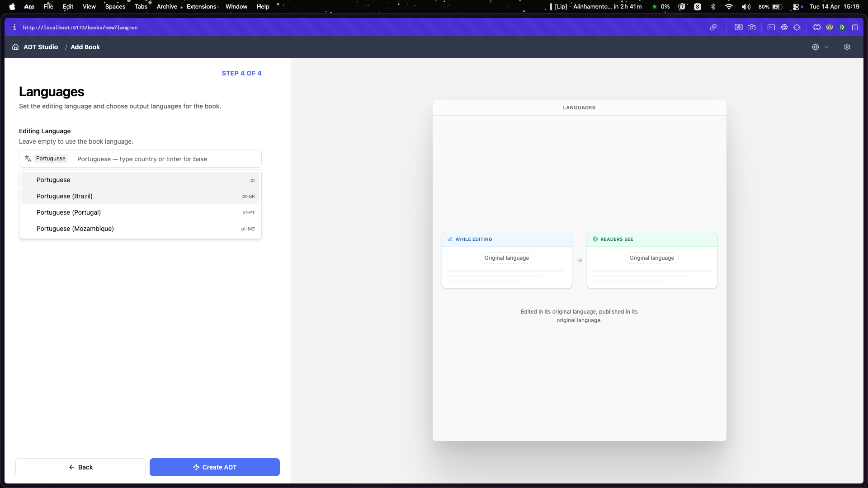This screenshot has height=488, width=868.
Task: Open the Tabs menu
Action: 141,7
